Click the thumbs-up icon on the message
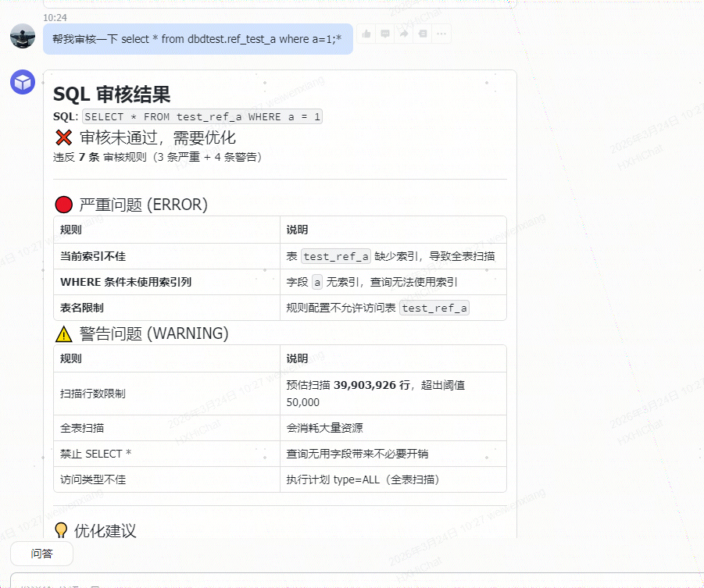704x588 pixels. (x=366, y=34)
